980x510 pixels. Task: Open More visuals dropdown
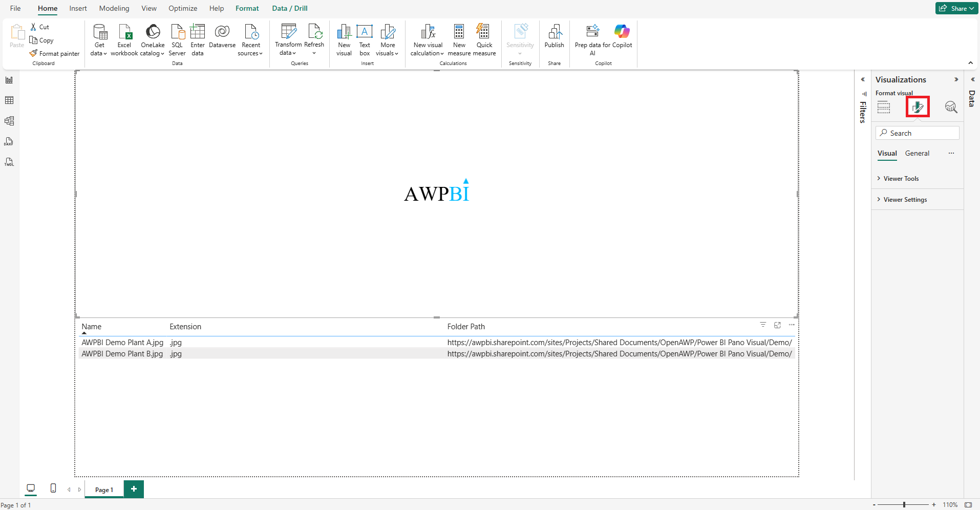[x=388, y=40]
